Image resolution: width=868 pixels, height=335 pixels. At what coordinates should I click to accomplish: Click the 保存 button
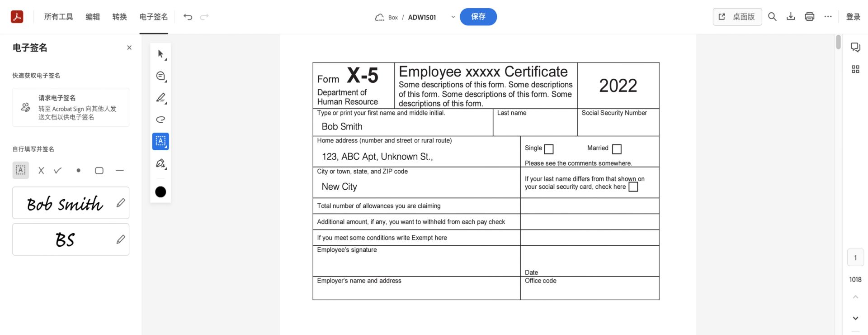[478, 17]
